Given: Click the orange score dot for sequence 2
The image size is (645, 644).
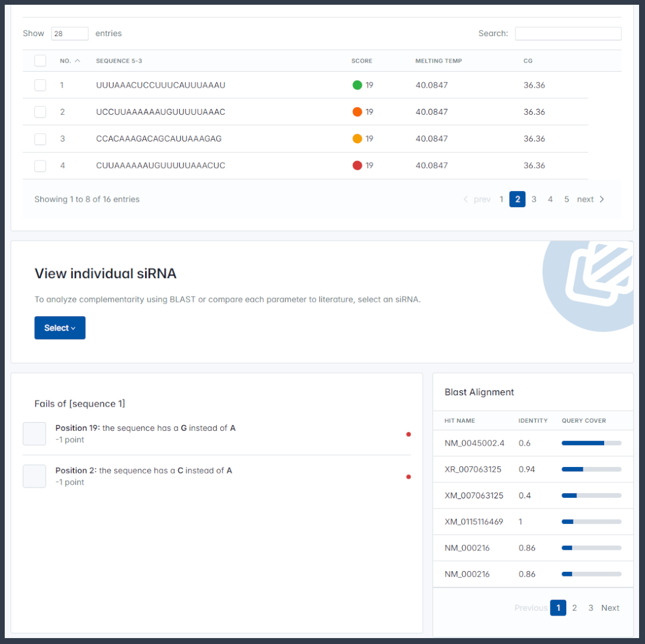Looking at the screenshot, I should [357, 112].
